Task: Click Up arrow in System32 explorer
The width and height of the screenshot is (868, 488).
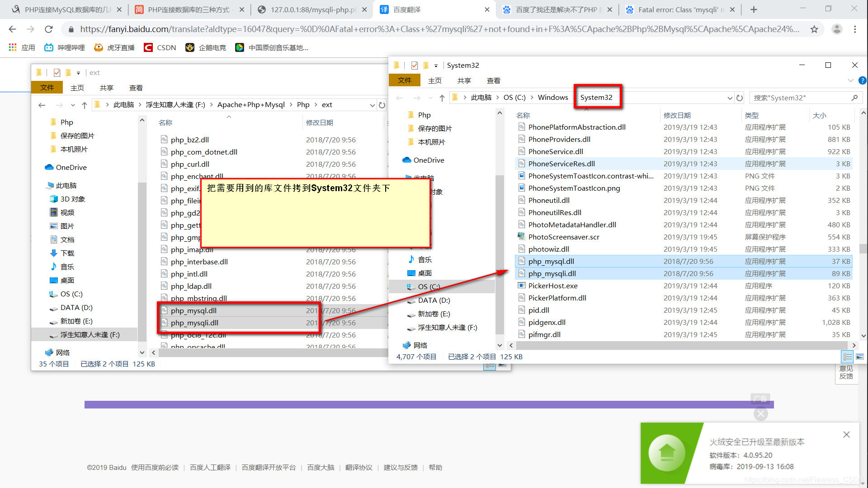Action: coord(442,98)
